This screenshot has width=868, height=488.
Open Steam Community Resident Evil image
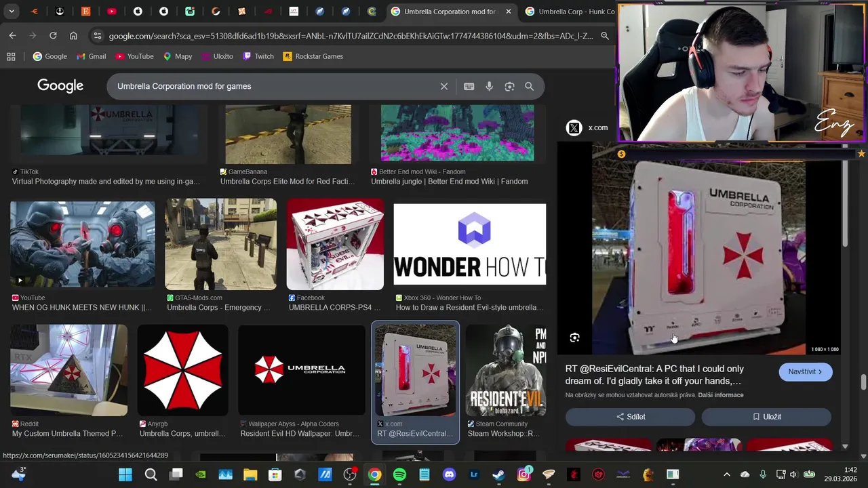pos(505,370)
